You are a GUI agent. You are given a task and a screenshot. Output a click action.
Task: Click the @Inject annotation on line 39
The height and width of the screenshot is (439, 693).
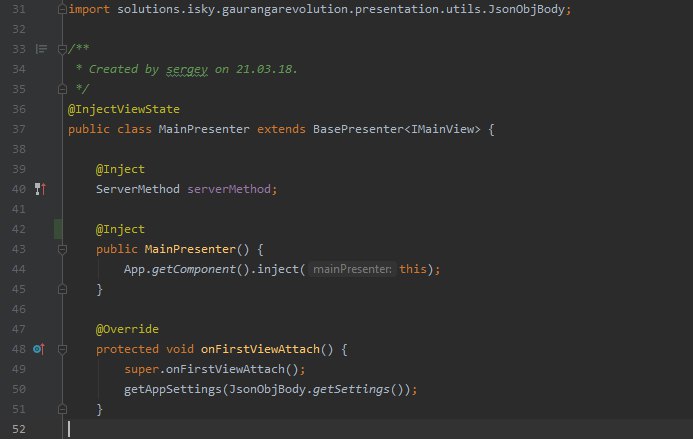(x=120, y=169)
